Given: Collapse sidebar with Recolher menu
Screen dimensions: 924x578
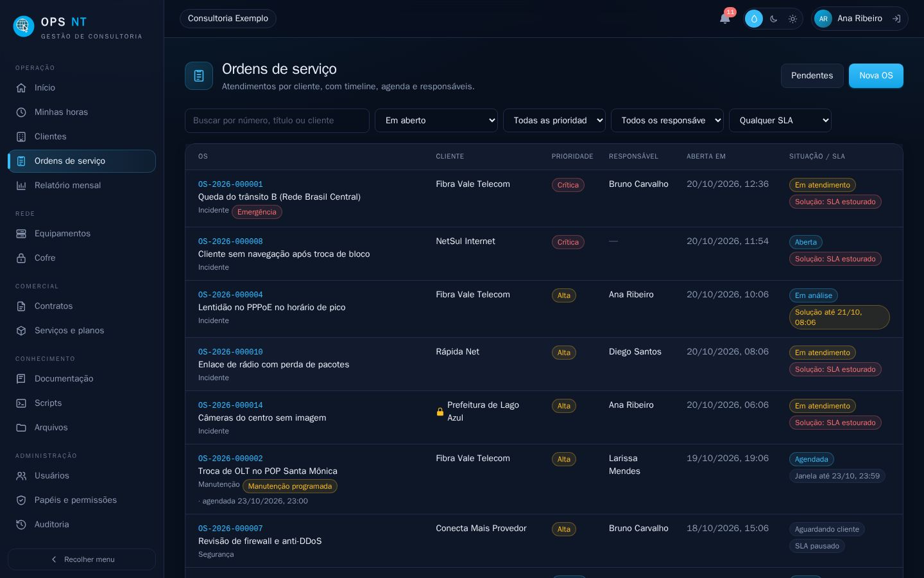Looking at the screenshot, I should click(x=81, y=559).
